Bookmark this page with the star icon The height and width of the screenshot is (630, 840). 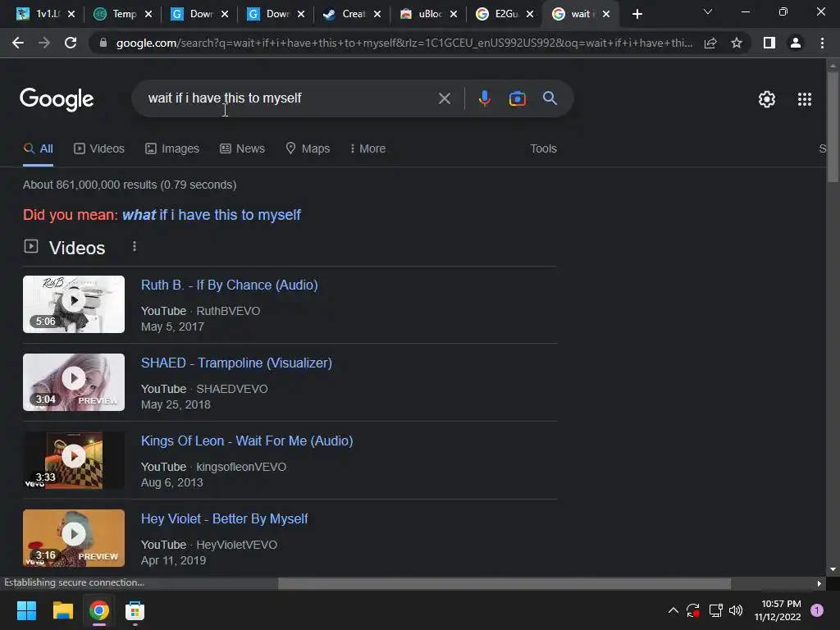coord(737,43)
